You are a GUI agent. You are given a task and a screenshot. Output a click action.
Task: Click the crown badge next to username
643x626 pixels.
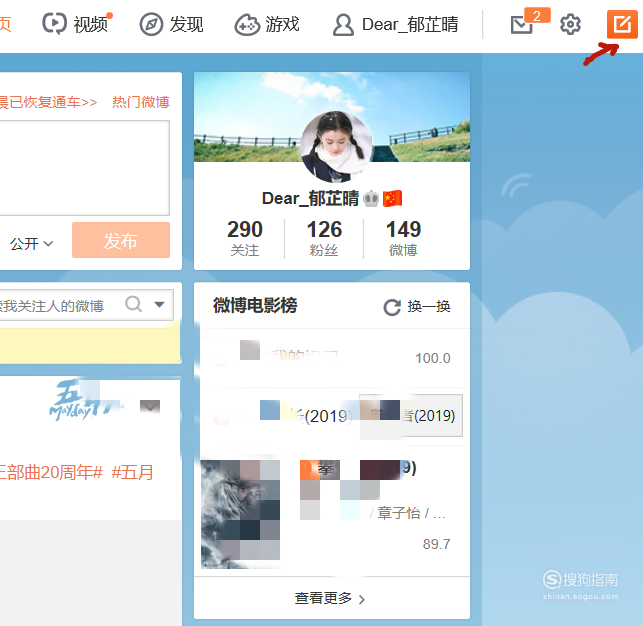coord(371,199)
